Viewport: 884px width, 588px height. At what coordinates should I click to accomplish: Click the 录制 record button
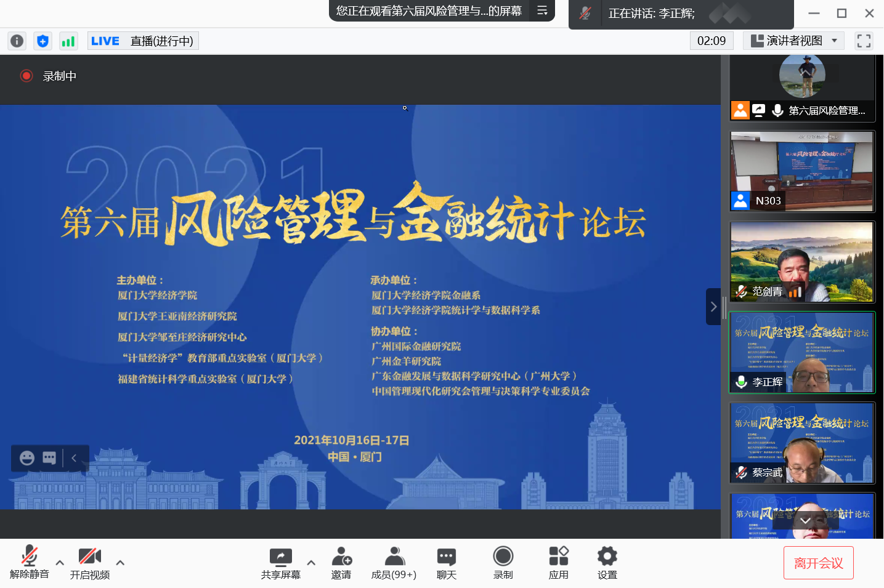pos(503,562)
